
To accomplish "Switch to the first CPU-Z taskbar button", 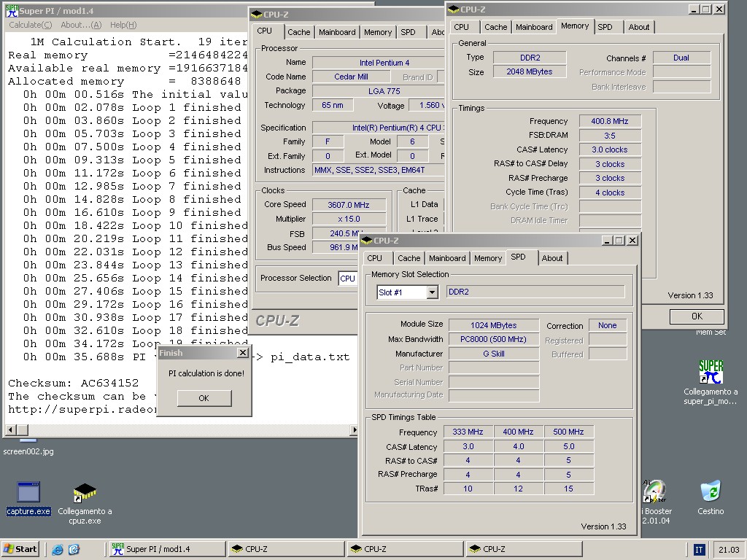I will tap(286, 549).
